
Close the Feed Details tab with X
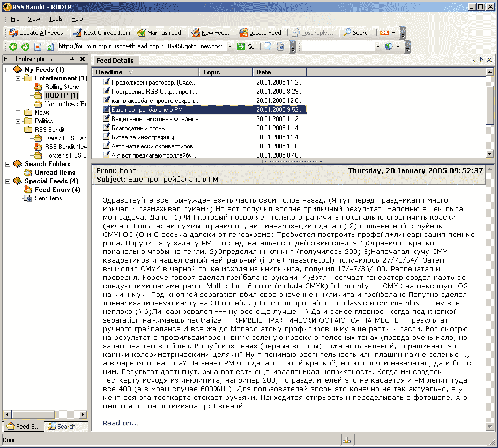489,59
